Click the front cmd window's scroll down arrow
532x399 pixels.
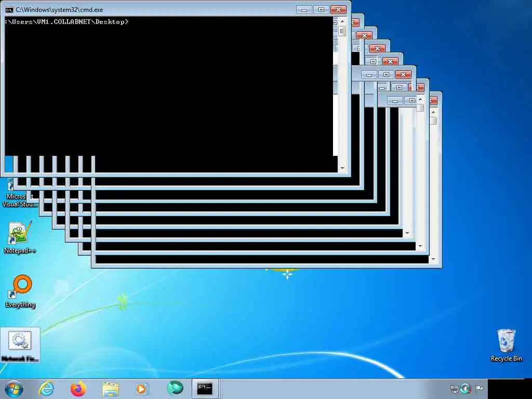click(342, 168)
